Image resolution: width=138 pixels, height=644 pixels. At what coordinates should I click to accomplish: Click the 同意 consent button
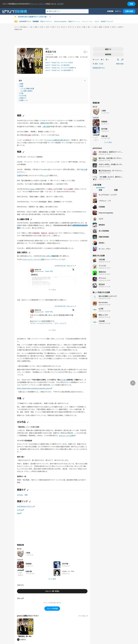[x=131, y=4]
